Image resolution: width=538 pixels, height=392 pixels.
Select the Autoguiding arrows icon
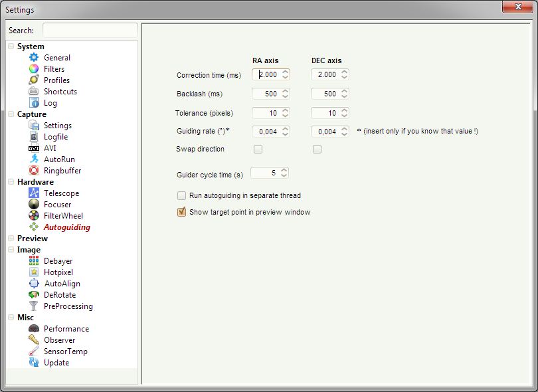click(x=34, y=227)
